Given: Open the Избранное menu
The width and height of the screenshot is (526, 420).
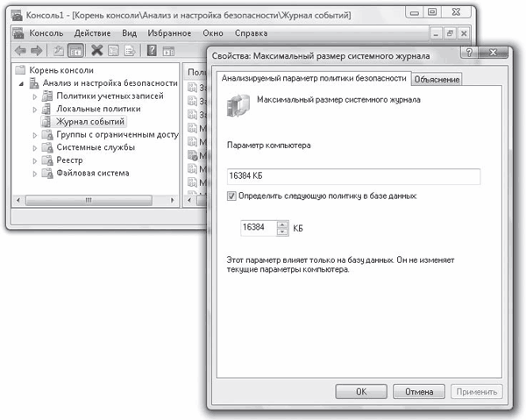Looking at the screenshot, I should pos(169,33).
